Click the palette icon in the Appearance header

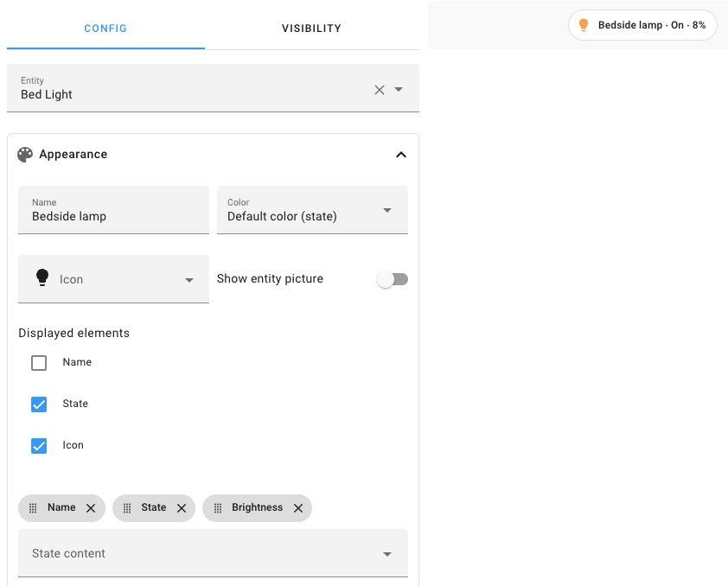tap(24, 154)
